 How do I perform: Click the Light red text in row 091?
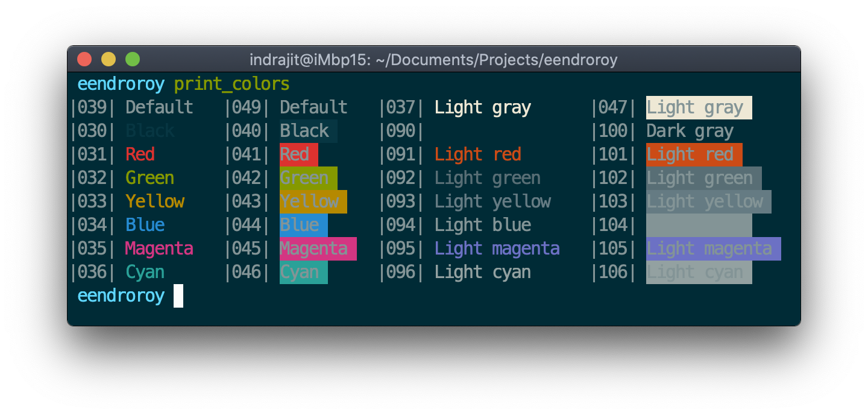478,154
